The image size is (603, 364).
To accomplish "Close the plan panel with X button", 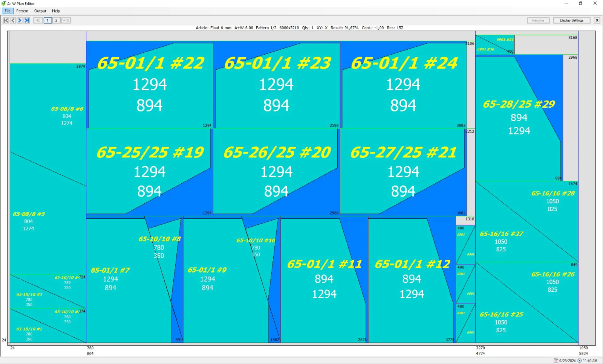I will point(597,20).
